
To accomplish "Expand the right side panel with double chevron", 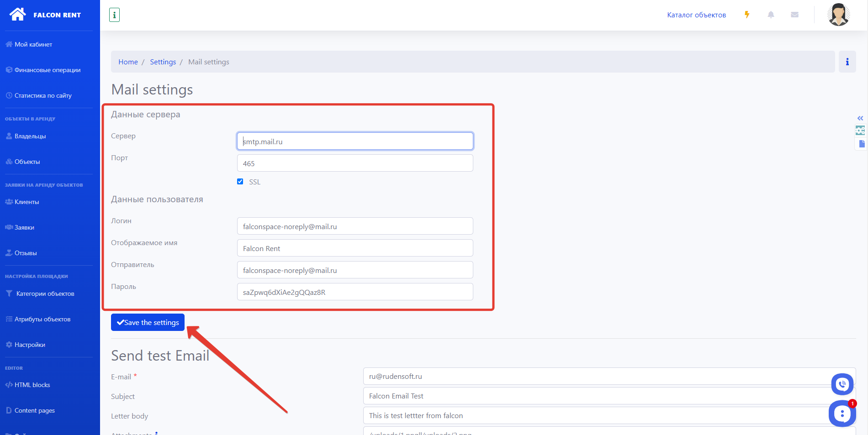I will click(x=860, y=118).
